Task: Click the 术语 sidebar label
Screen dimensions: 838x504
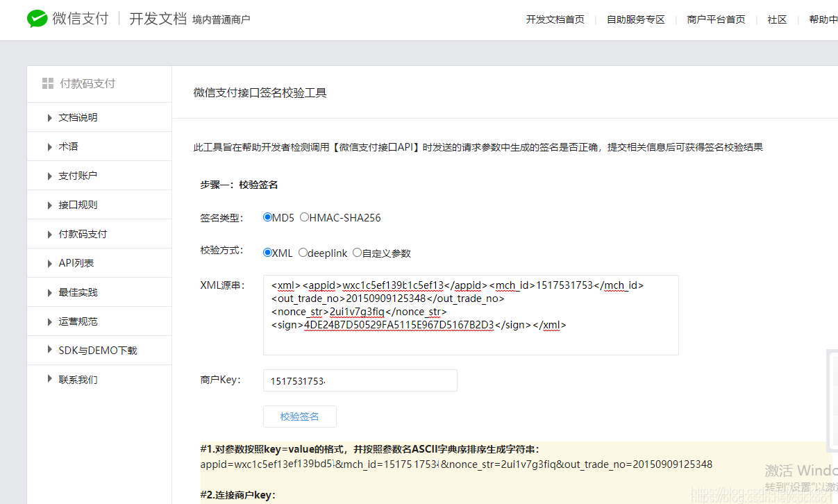Action: coord(68,146)
